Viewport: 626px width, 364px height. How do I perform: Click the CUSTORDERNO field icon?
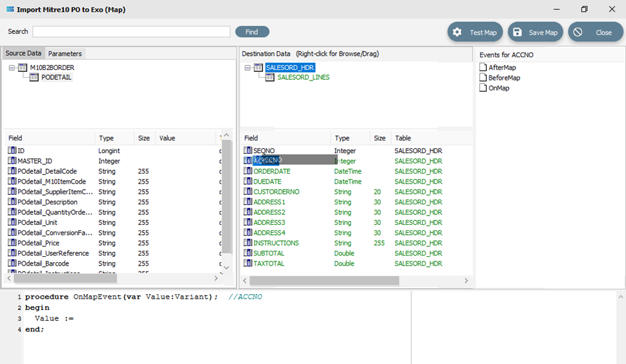coord(248,192)
